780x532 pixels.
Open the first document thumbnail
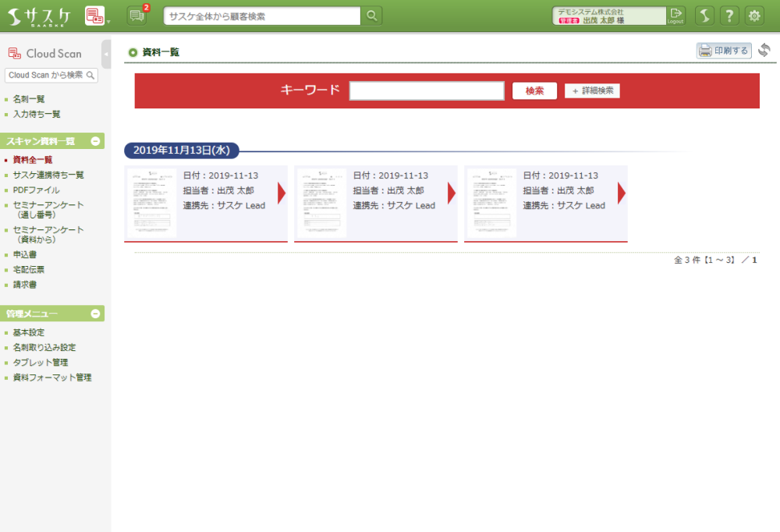tap(152, 203)
